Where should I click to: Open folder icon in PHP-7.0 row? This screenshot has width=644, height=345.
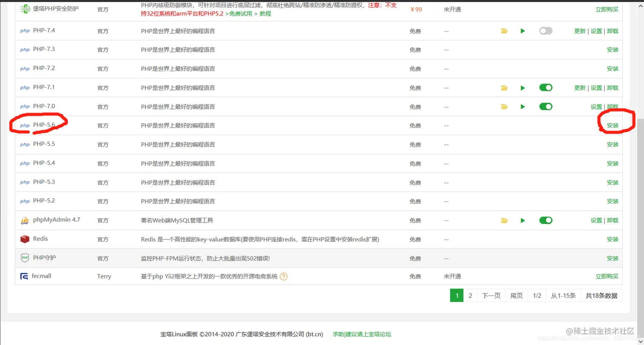504,107
